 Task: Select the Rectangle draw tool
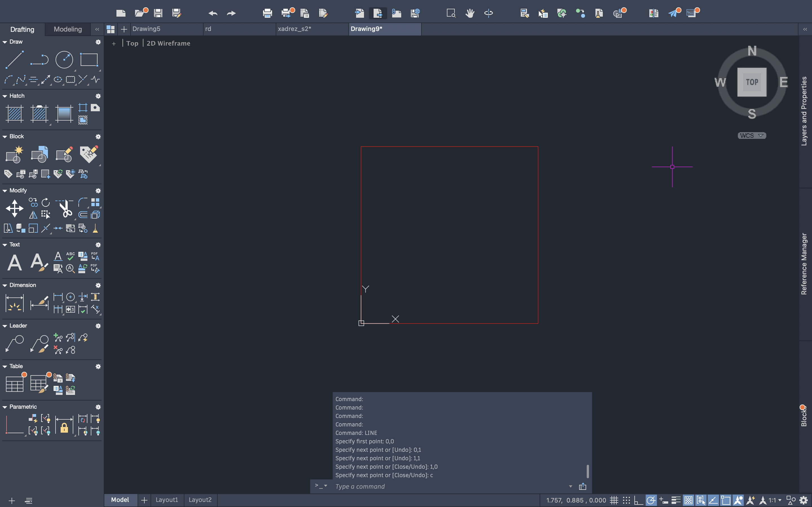[x=89, y=60]
